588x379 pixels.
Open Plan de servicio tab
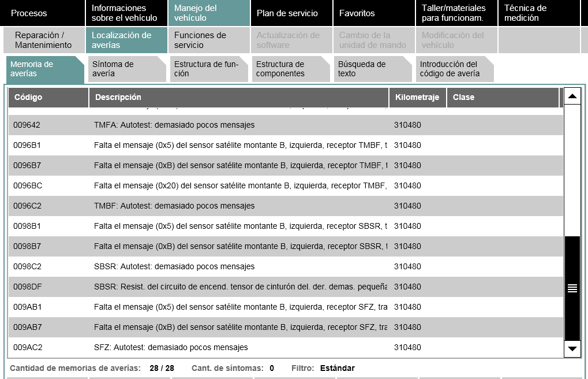click(x=292, y=13)
